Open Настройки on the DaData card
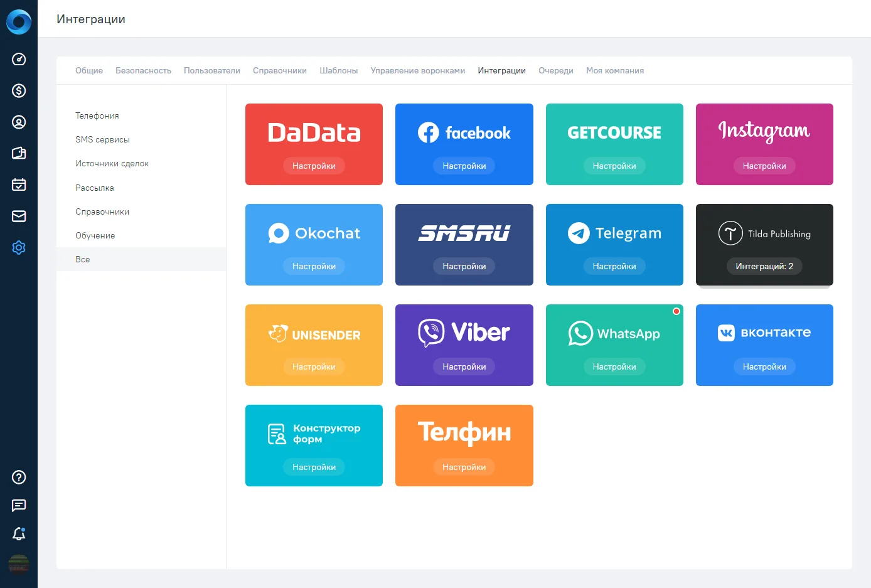Viewport: 871px width, 588px height. coord(314,166)
